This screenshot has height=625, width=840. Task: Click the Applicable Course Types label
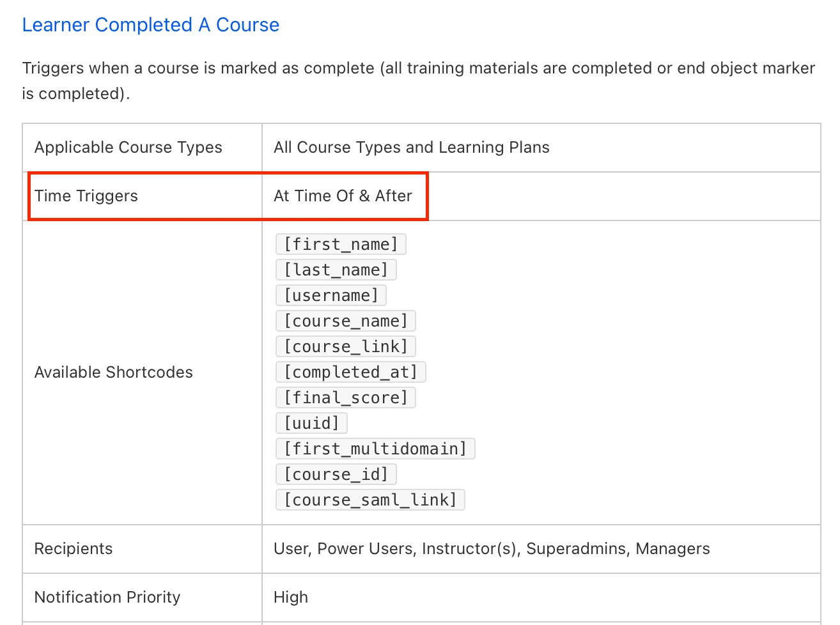tap(128, 148)
